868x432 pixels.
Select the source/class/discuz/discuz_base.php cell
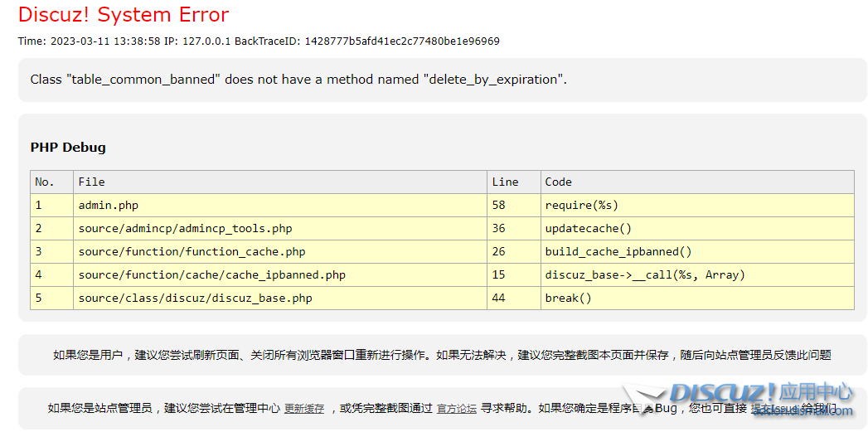point(280,298)
